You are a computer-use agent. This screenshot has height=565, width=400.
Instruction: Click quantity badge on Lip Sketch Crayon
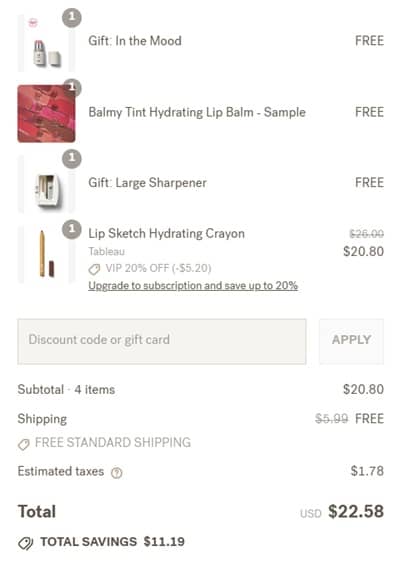(72, 229)
